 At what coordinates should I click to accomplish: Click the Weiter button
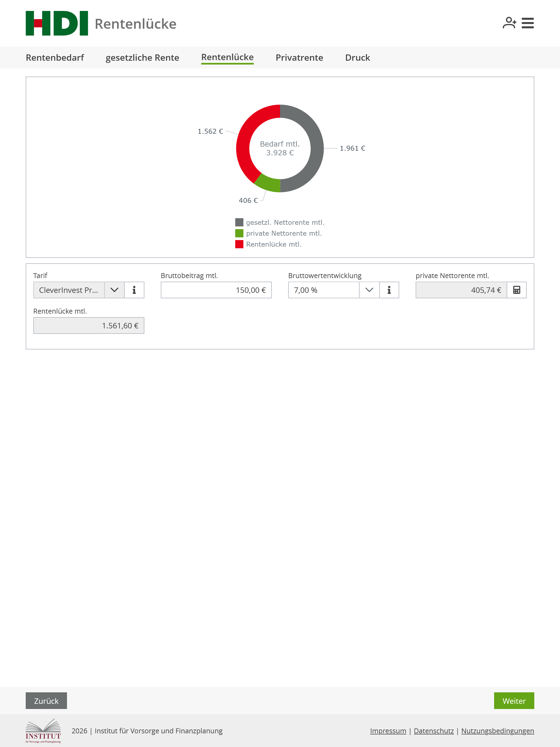pos(514,701)
